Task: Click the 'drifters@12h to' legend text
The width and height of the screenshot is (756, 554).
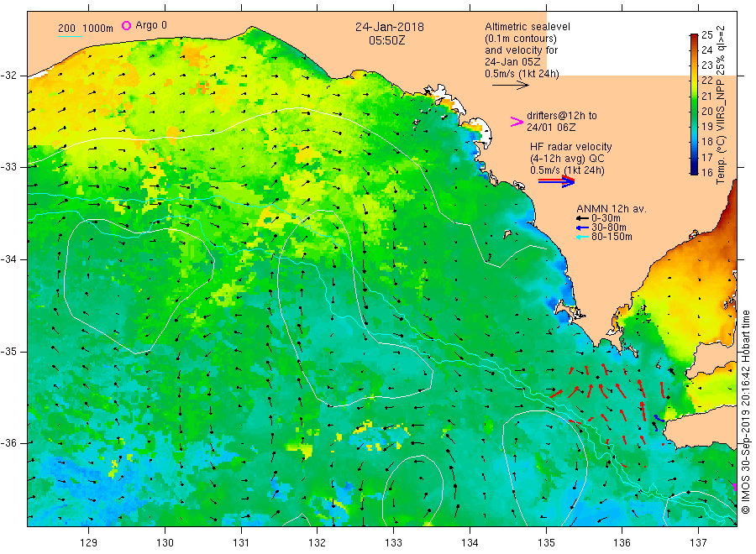Action: 562,116
